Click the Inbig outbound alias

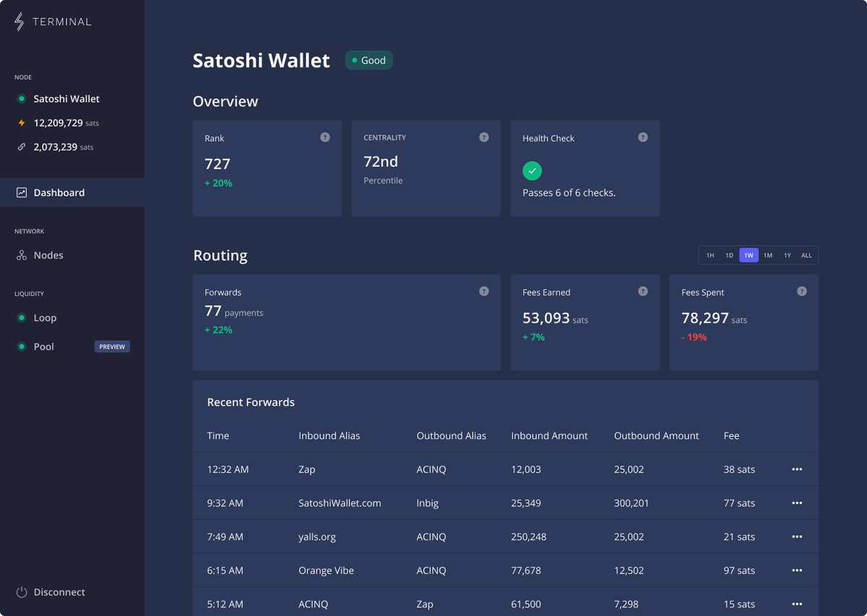[428, 503]
